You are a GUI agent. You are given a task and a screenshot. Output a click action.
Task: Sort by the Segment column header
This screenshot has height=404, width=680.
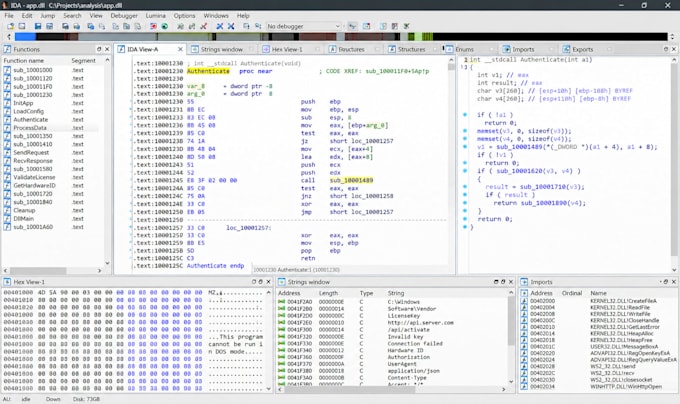click(83, 61)
